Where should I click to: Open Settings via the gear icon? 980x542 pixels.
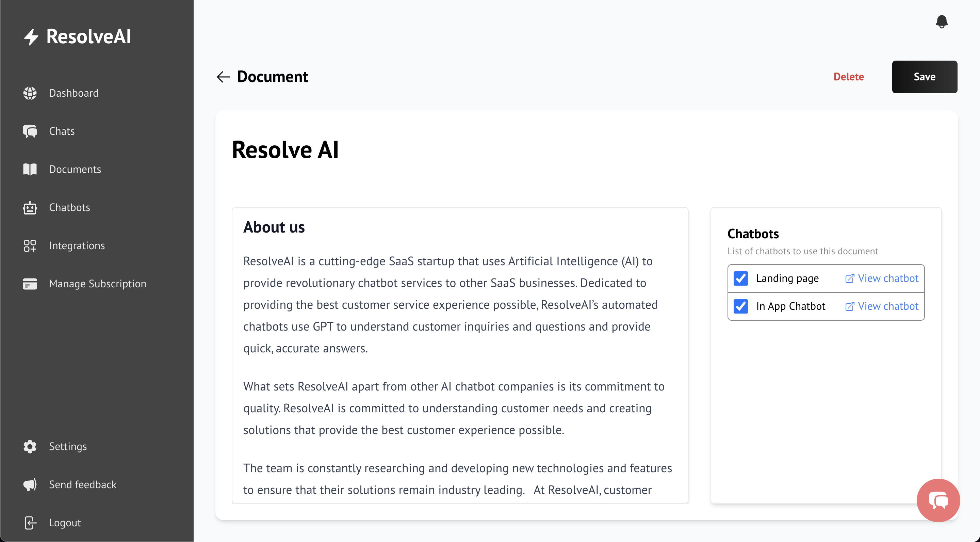30,446
